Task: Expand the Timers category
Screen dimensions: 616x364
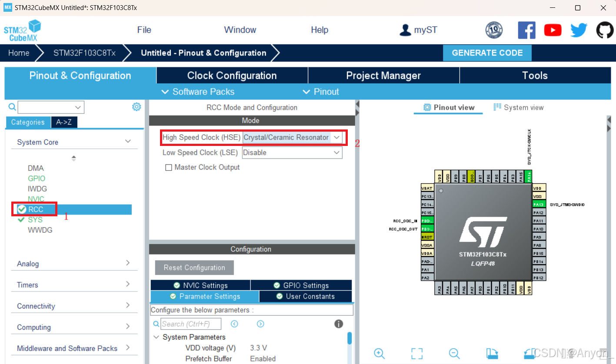Action: pyautogui.click(x=128, y=284)
